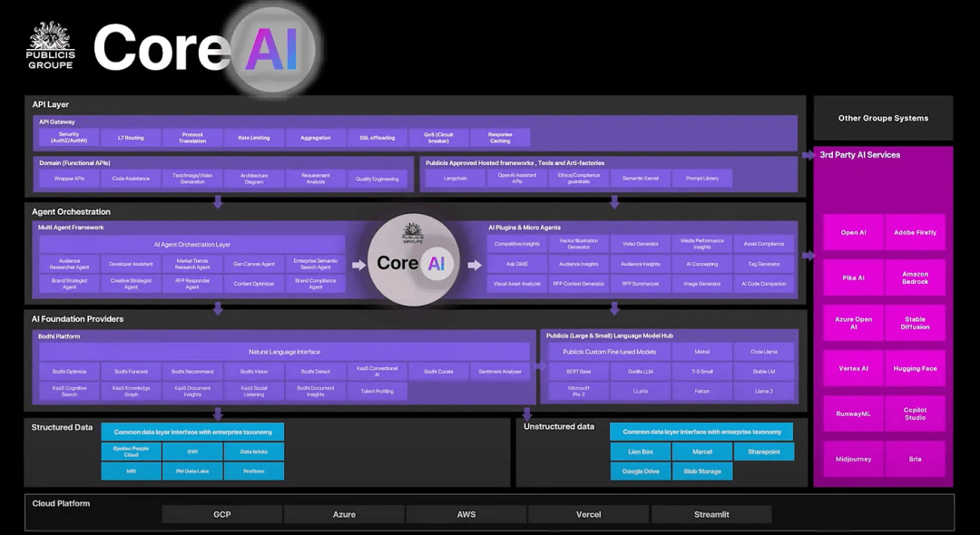Select the Langchain framework box
Screen dimensions: 980x535
click(456, 179)
